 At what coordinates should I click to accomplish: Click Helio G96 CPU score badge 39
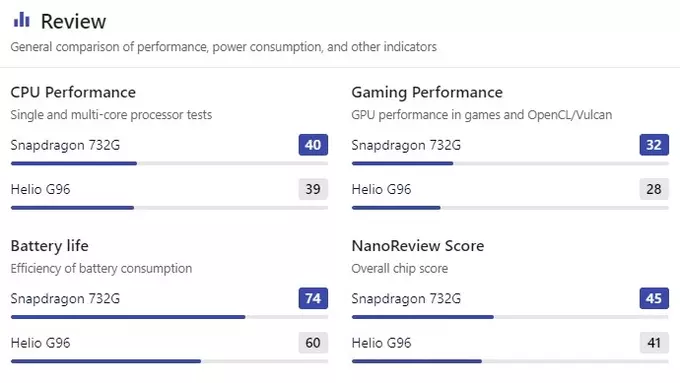click(313, 189)
